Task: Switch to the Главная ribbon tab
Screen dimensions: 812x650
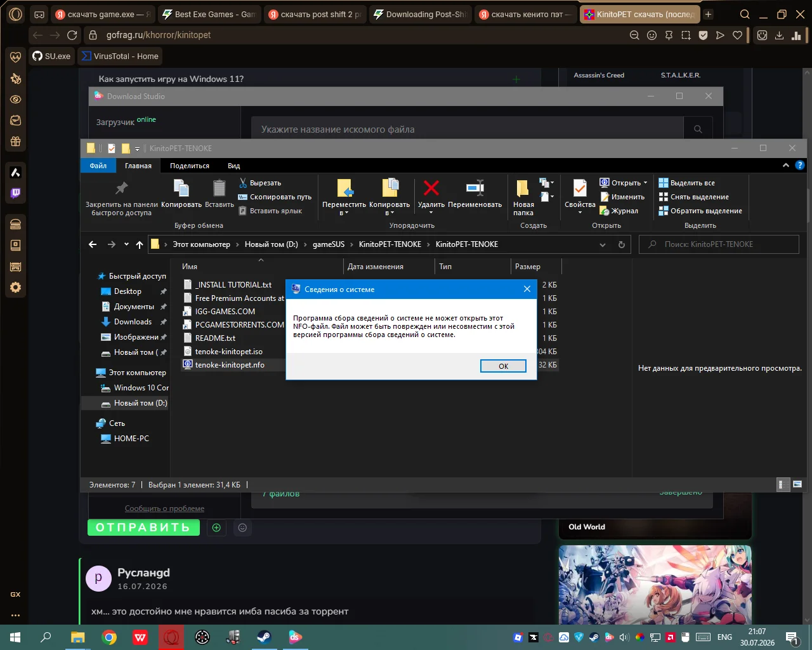Action: (x=138, y=166)
